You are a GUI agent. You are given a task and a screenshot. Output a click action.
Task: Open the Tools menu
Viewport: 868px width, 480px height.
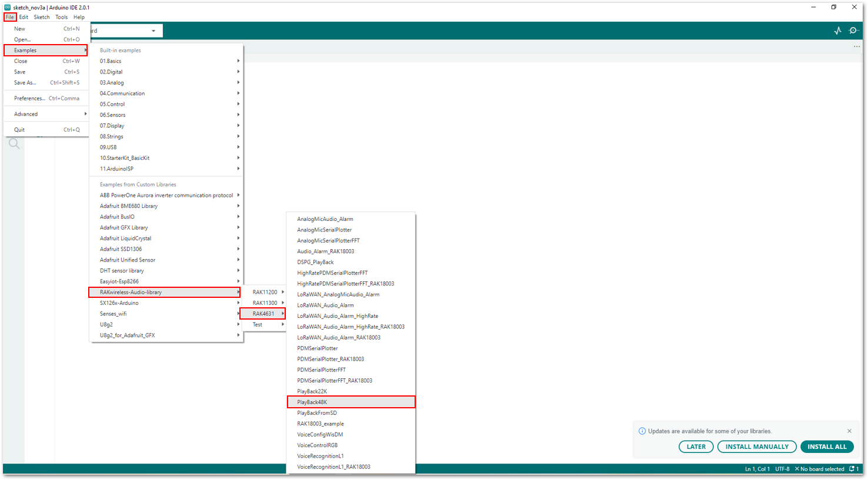pyautogui.click(x=62, y=17)
